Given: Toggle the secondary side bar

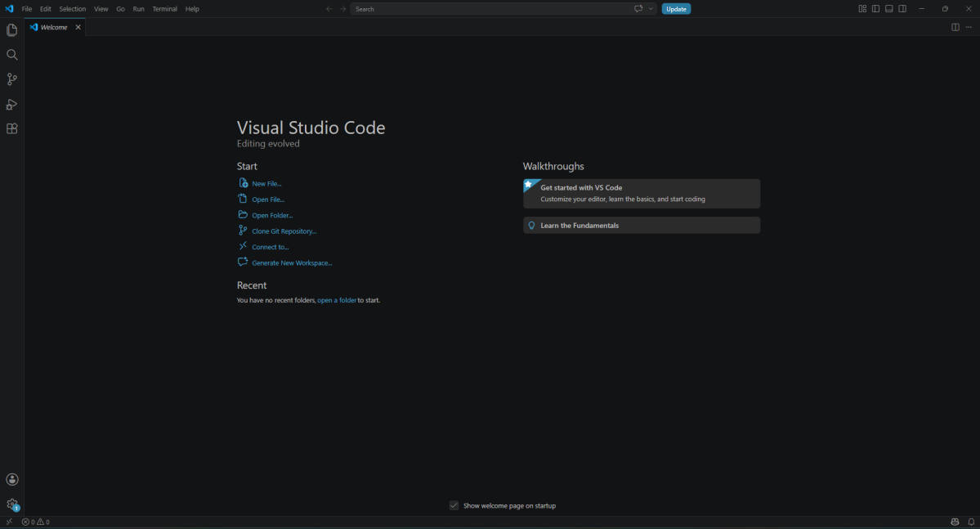Looking at the screenshot, I should [902, 9].
